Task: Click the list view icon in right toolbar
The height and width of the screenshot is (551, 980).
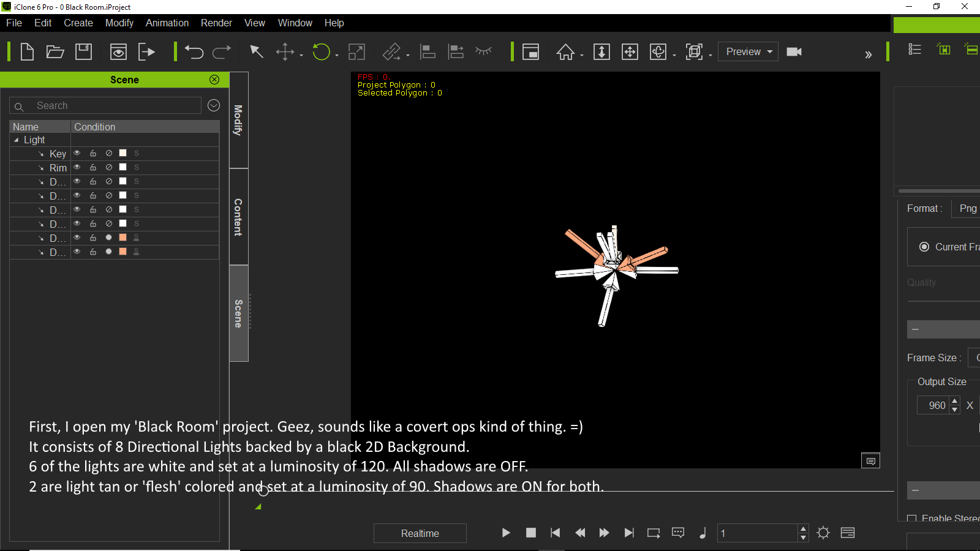Action: tap(914, 50)
